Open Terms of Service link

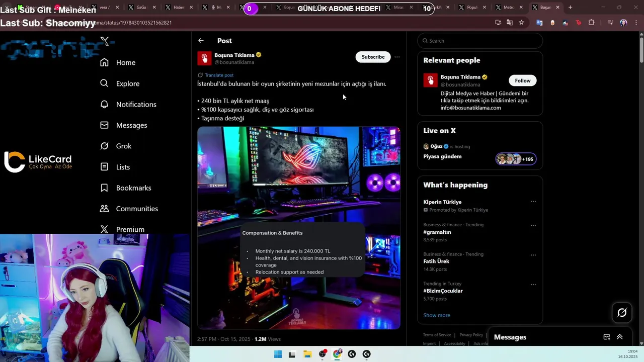point(437,335)
